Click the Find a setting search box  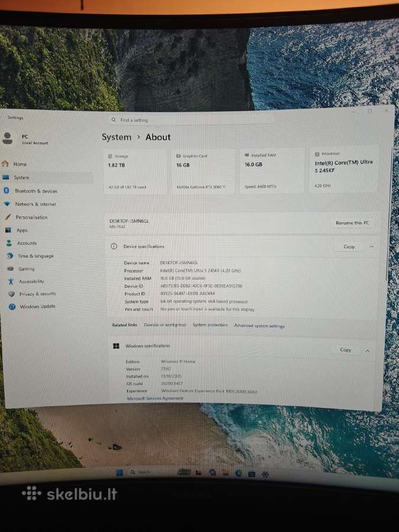192,120
